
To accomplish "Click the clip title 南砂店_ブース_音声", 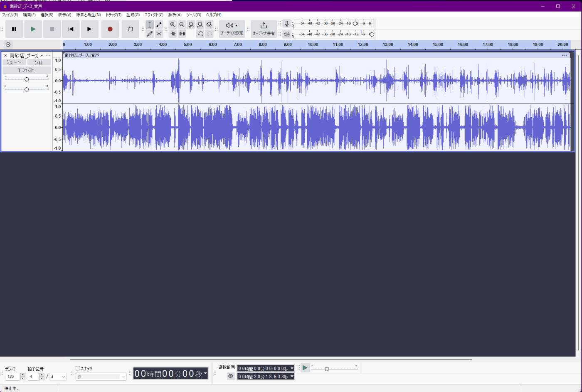I will pos(82,55).
